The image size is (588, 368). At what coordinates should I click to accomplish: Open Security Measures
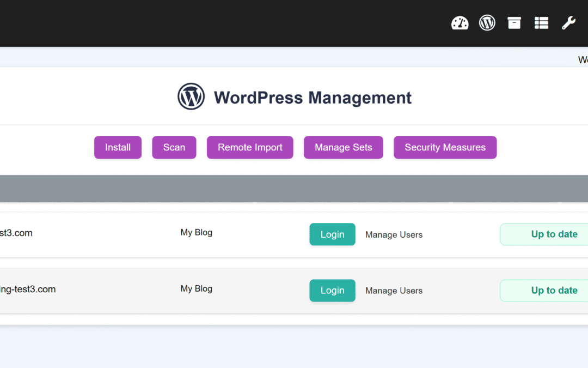pos(445,147)
